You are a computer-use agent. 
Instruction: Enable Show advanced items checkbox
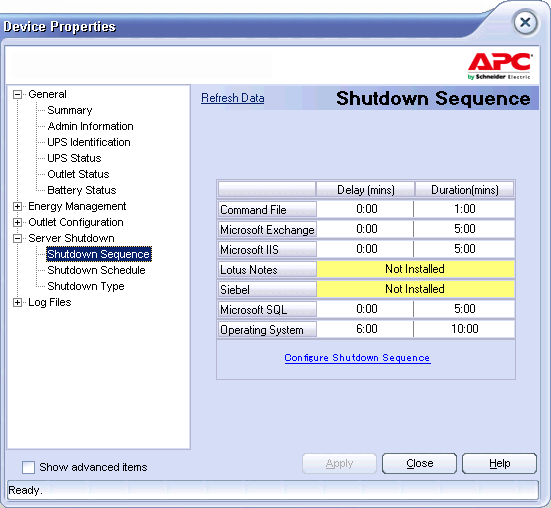point(28,468)
